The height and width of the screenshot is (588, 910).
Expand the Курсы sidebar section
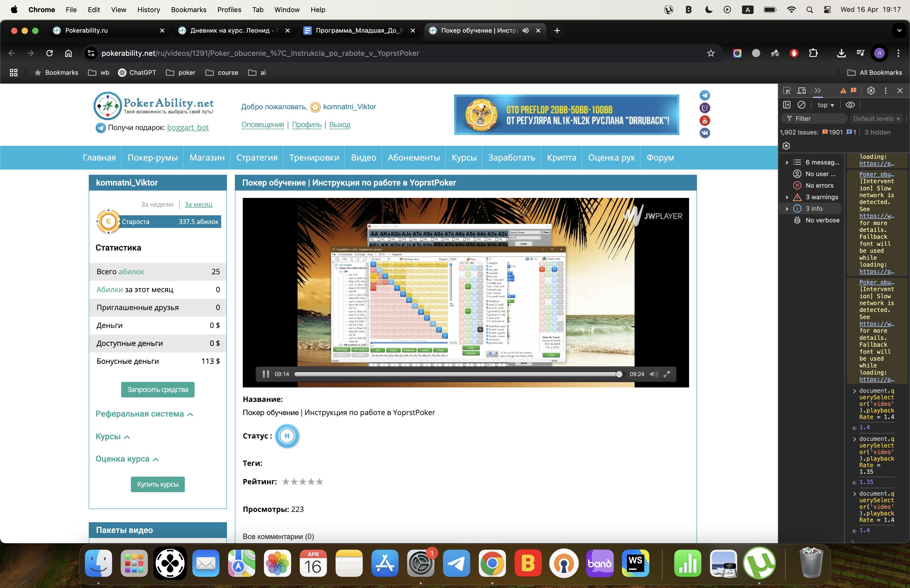(113, 437)
